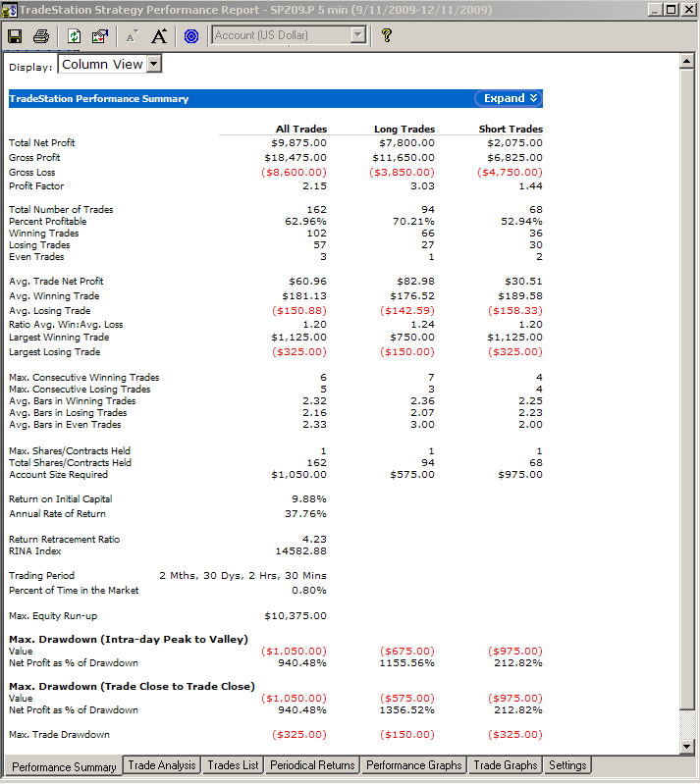
Task: Click the Max. Consecutive Losing Trades label
Action: click(80, 390)
